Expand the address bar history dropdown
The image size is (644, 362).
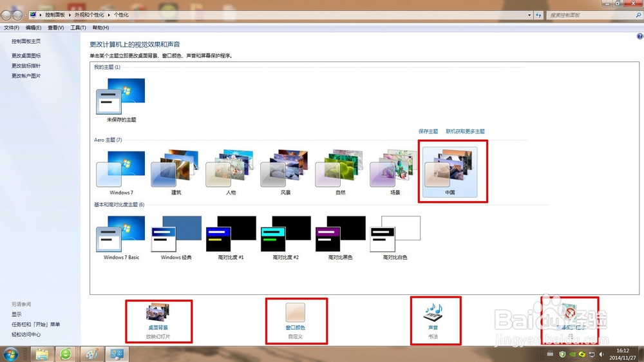529,15
